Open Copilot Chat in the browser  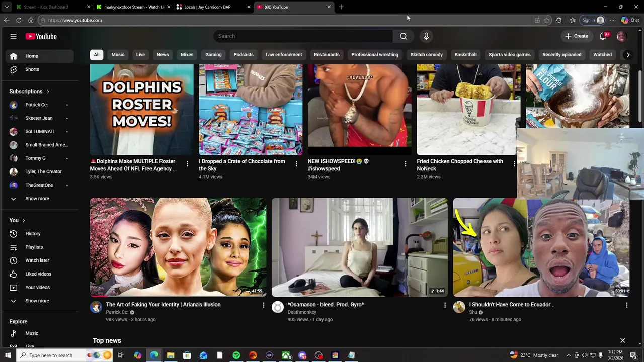[x=630, y=20]
